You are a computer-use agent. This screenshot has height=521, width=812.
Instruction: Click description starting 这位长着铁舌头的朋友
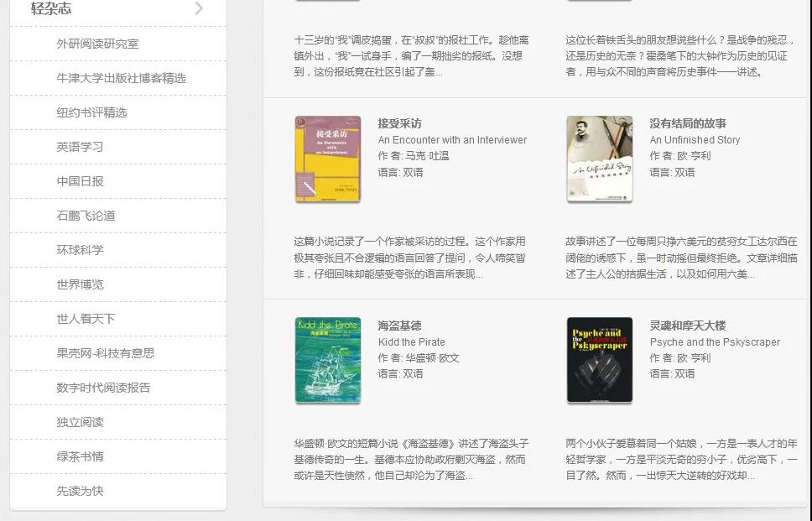(x=680, y=56)
